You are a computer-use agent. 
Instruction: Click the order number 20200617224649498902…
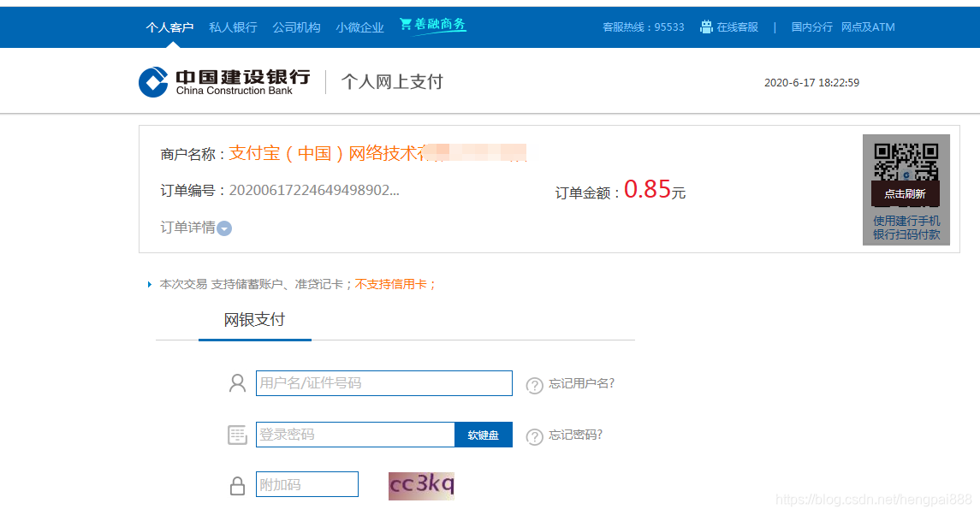coord(314,190)
